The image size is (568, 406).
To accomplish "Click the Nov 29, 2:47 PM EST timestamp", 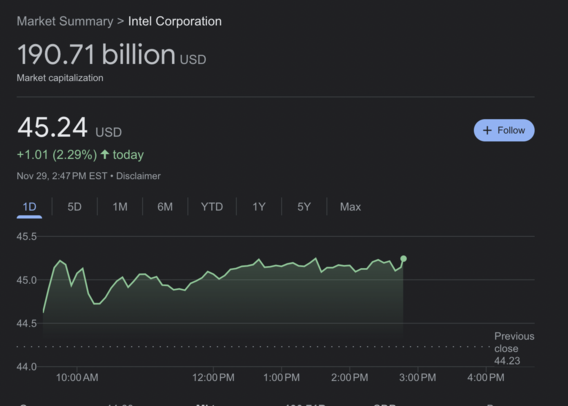I will (62, 176).
